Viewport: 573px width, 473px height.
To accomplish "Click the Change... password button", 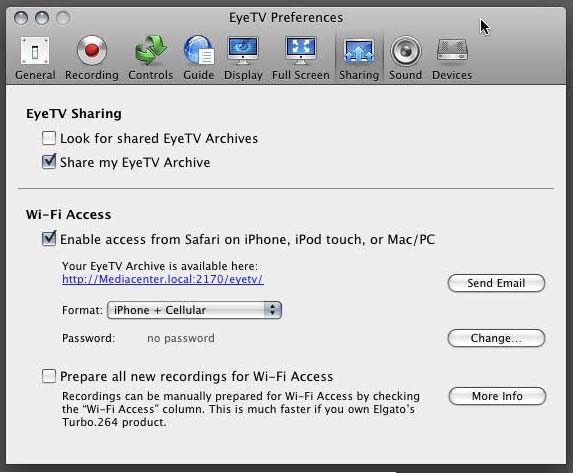I will 496,338.
